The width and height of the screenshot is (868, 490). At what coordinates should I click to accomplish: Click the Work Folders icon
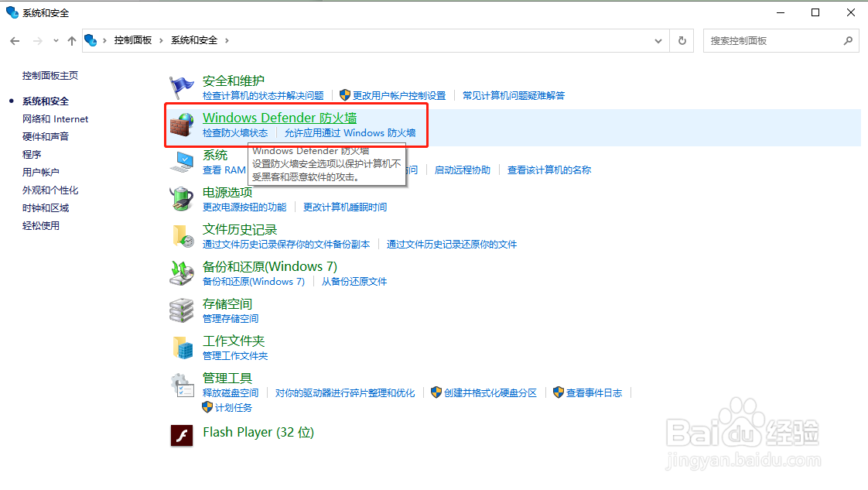pyautogui.click(x=183, y=347)
